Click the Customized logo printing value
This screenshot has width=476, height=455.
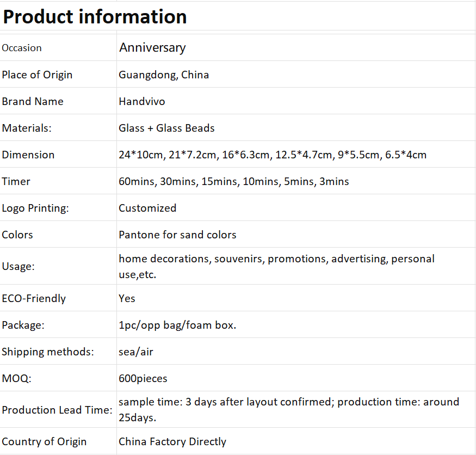point(147,208)
